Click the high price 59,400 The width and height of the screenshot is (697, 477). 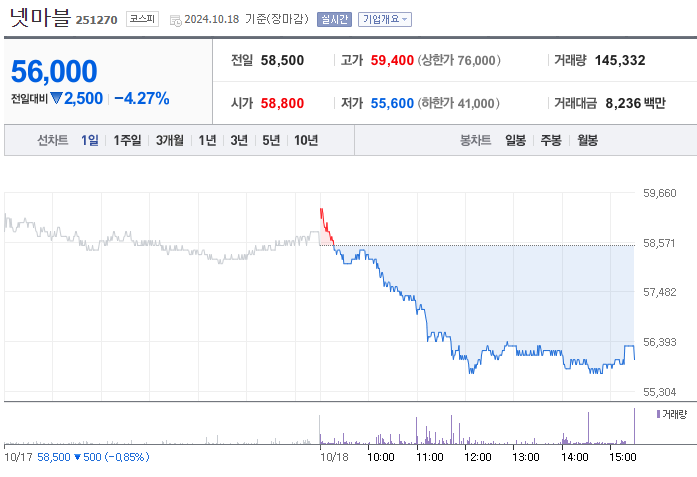(392, 60)
